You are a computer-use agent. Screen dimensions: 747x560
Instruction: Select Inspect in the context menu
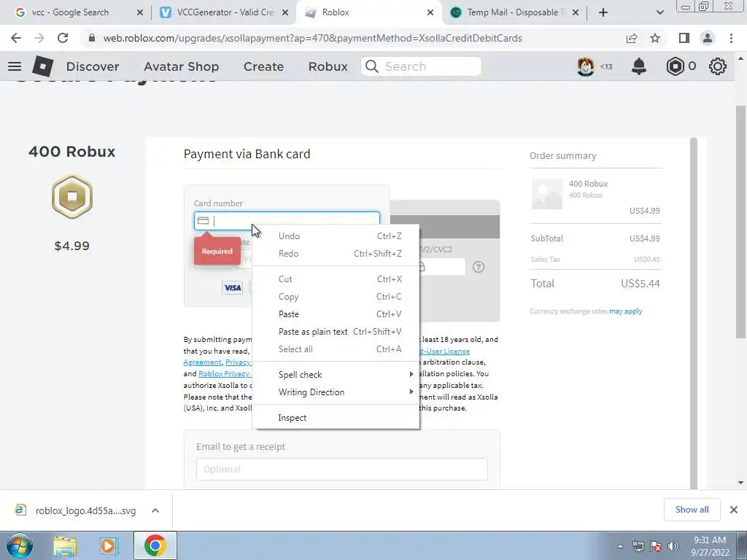(x=336, y=418)
